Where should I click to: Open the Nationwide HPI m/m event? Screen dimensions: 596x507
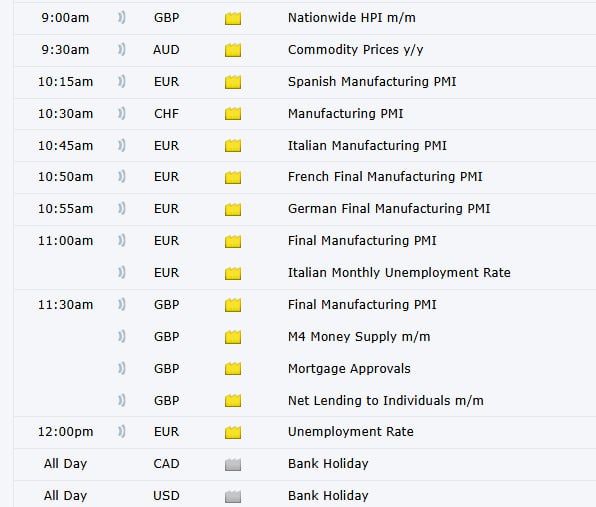[352, 18]
